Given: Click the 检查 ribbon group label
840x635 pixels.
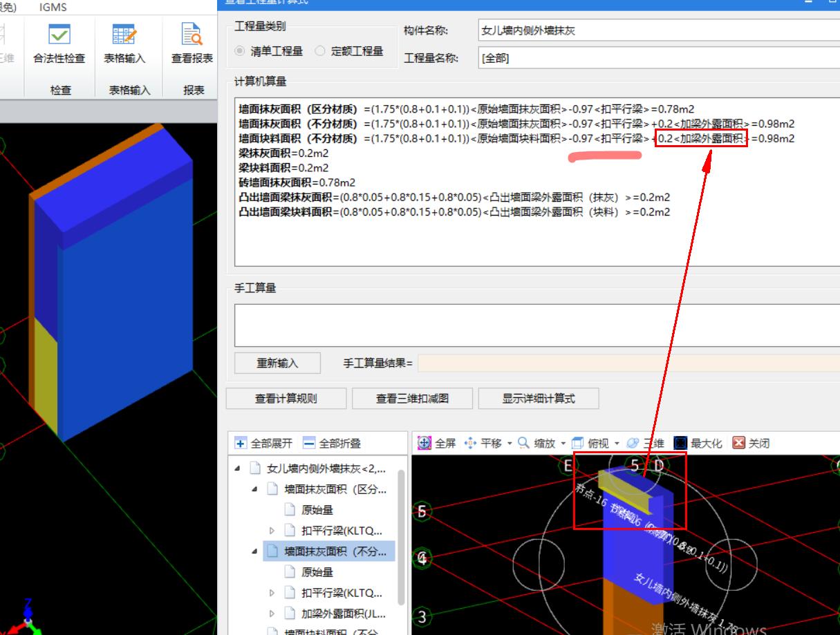Looking at the screenshot, I should pyautogui.click(x=61, y=90).
